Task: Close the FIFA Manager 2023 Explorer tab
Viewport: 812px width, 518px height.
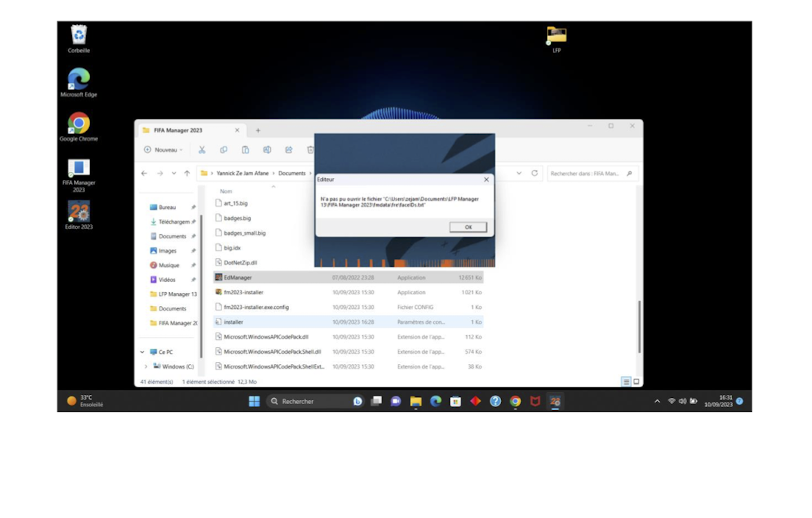Action: 237,130
